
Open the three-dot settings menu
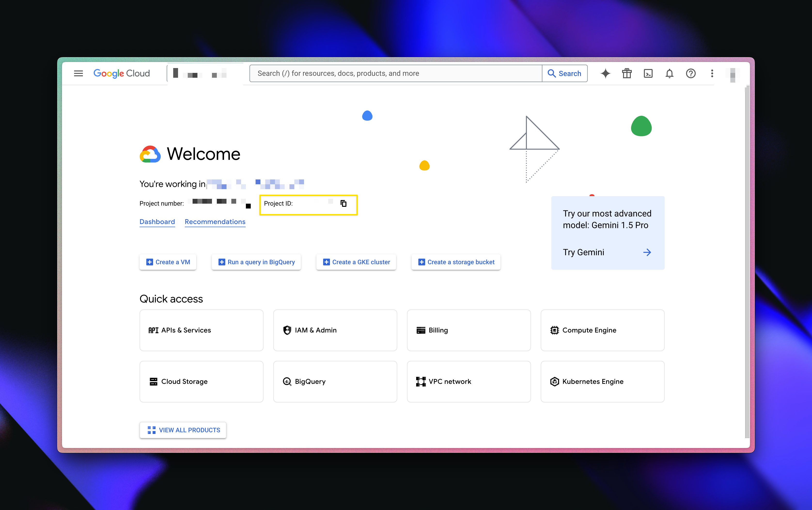coord(712,73)
